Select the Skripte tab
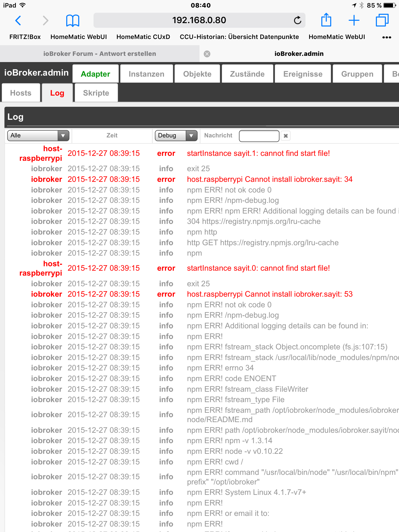 click(96, 93)
